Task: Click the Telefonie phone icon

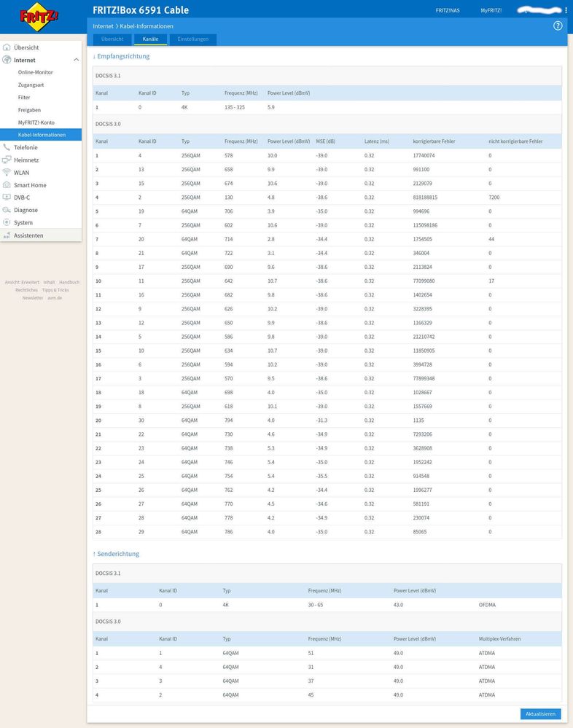Action: [7, 147]
